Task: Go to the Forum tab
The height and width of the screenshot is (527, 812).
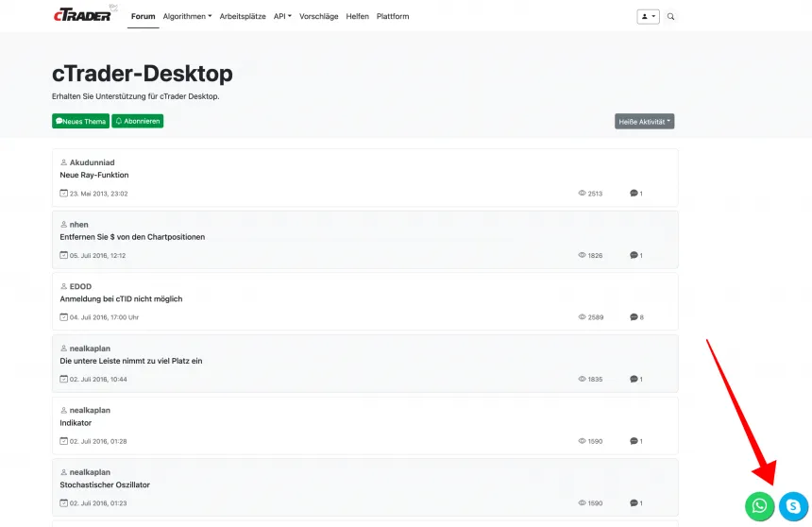Action: [x=143, y=17]
